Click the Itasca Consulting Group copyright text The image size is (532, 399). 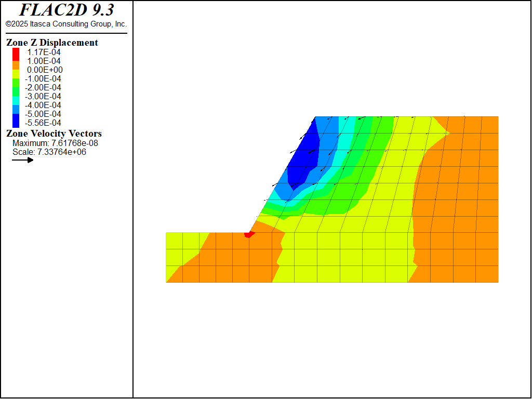66,24
